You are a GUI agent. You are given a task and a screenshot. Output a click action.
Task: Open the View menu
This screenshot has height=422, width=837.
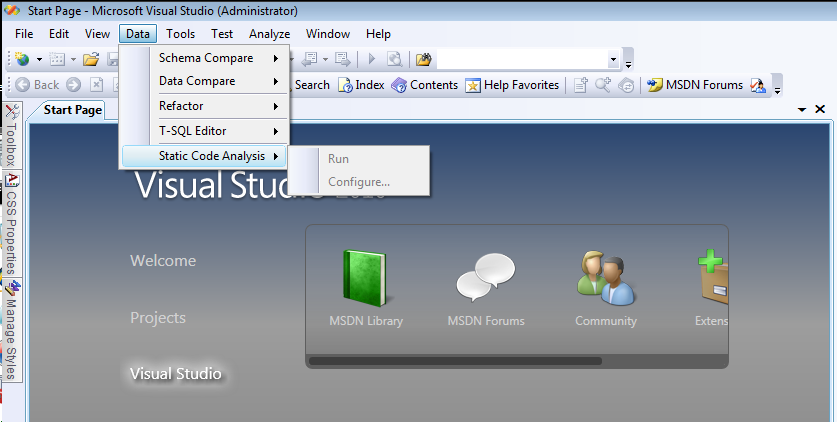[x=97, y=34]
